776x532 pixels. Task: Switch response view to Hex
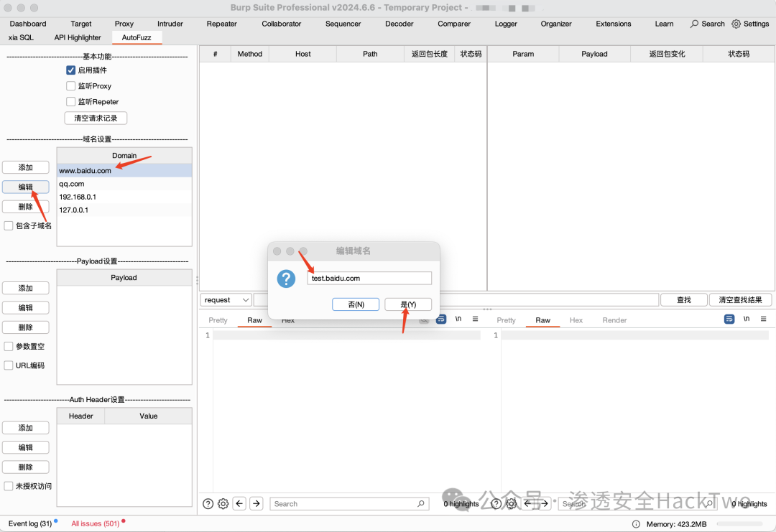576,320
